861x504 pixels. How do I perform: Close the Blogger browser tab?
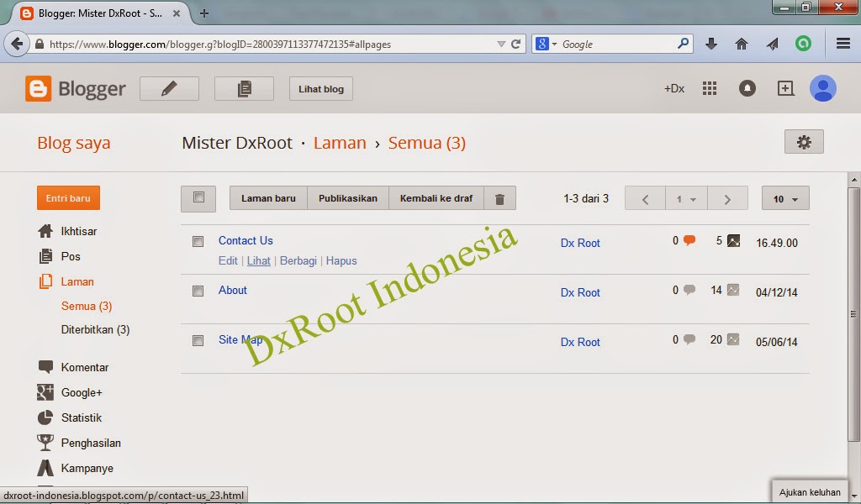tap(177, 13)
